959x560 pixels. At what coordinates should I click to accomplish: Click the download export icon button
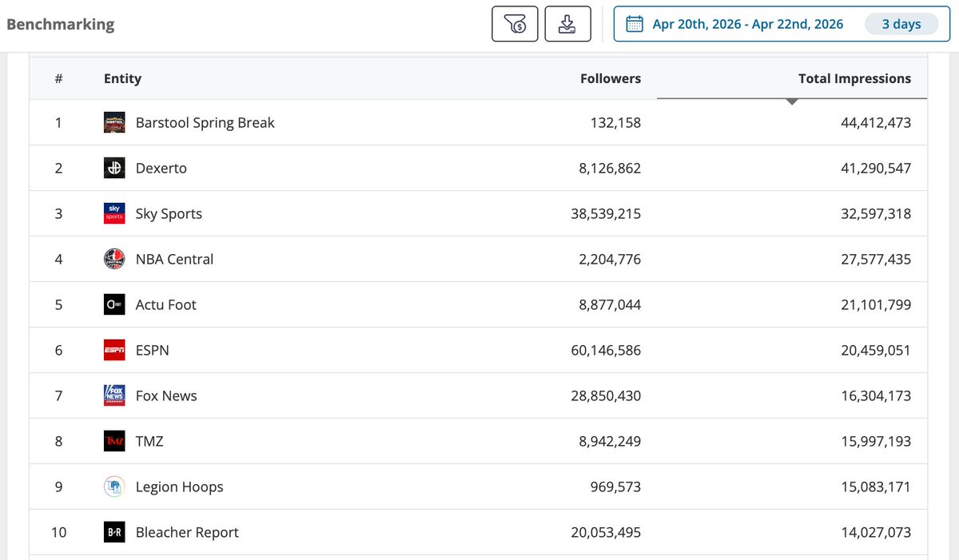[567, 24]
